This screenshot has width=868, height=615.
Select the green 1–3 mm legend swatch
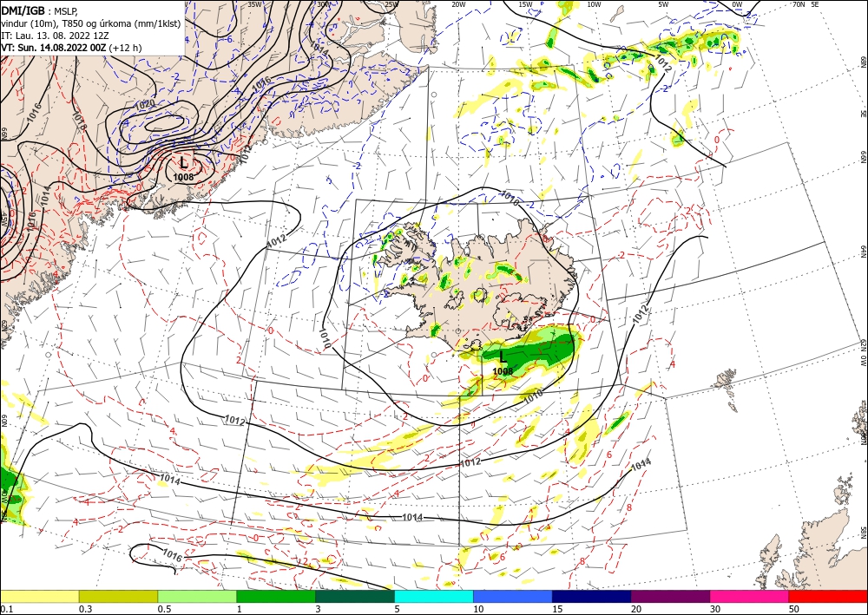(276, 596)
